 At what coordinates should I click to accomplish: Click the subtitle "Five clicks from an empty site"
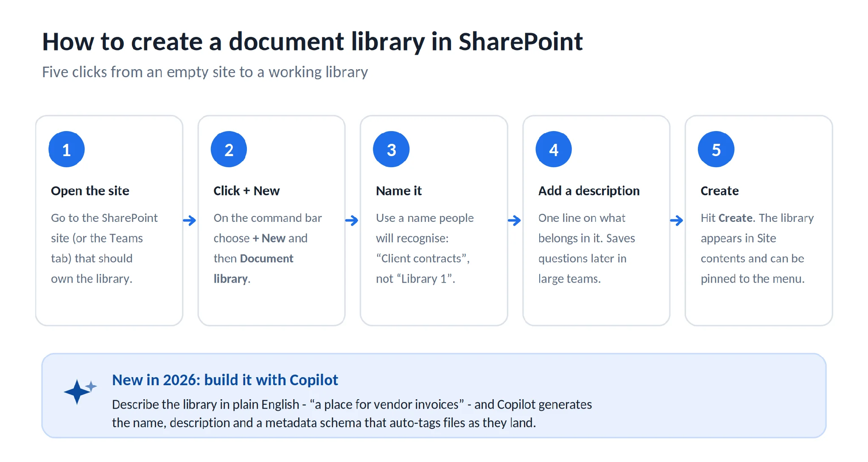[x=204, y=72]
